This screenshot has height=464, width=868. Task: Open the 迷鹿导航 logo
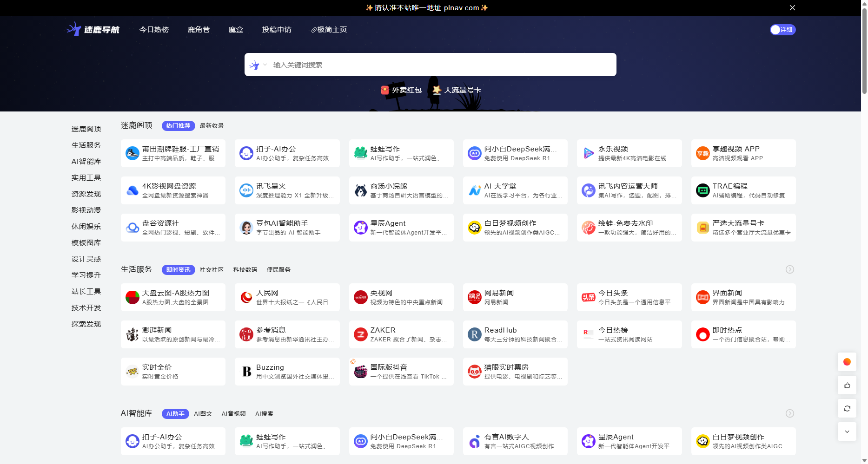(93, 29)
